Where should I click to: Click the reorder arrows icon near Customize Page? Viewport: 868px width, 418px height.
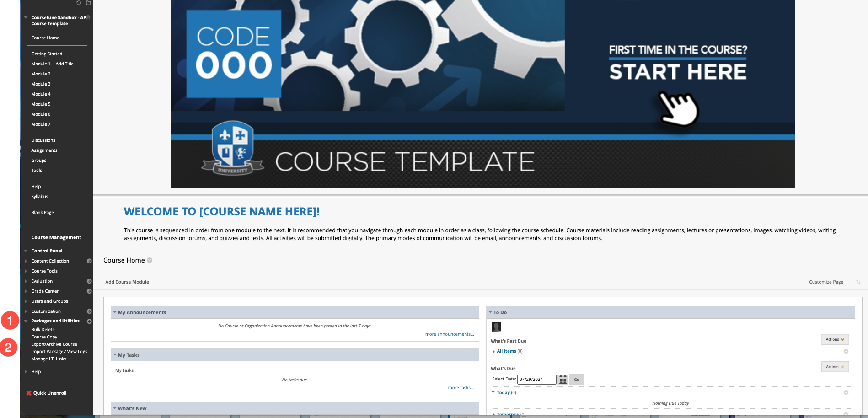coord(858,282)
